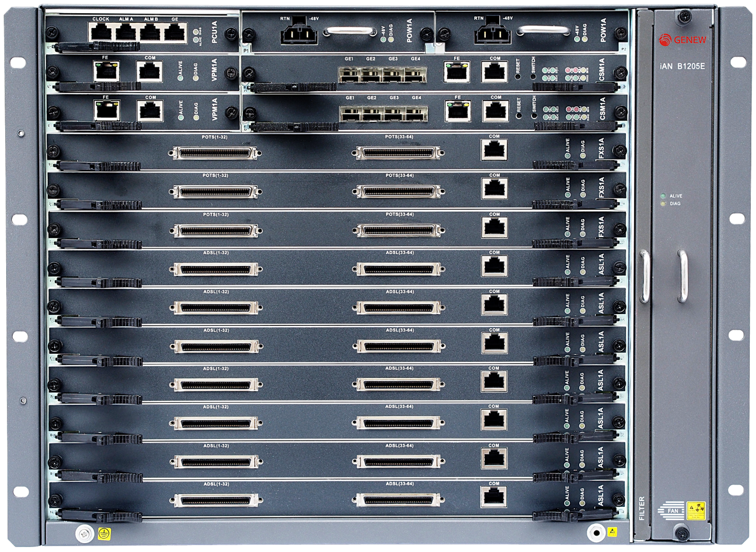
Task: Select the FE port on the top VPM1A card
Action: pos(106,70)
